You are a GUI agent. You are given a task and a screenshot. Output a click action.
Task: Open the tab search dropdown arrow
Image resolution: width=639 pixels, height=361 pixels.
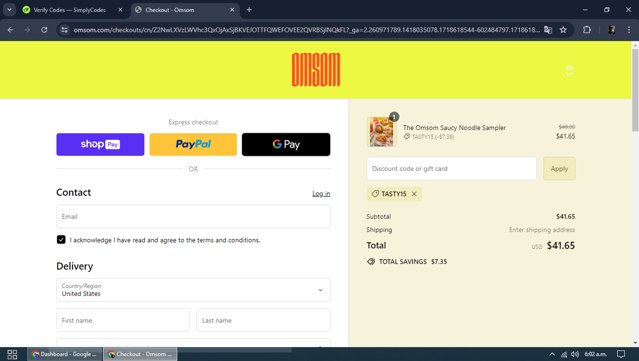click(9, 10)
